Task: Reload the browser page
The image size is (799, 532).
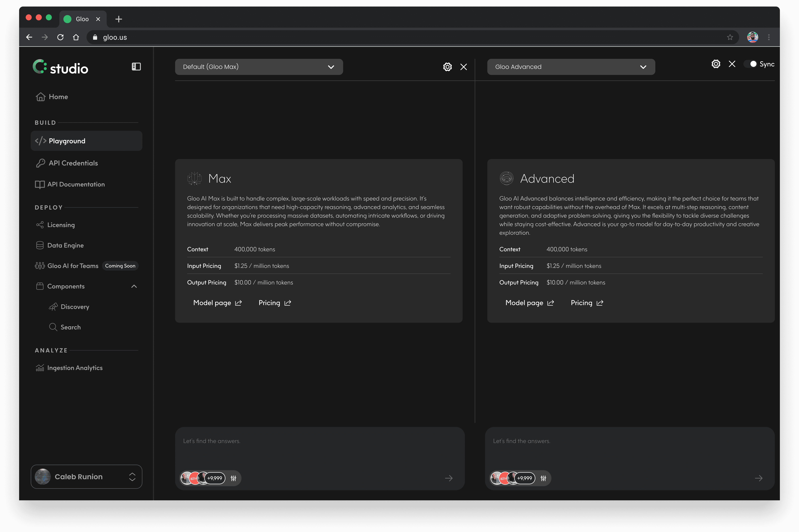Action: tap(60, 37)
